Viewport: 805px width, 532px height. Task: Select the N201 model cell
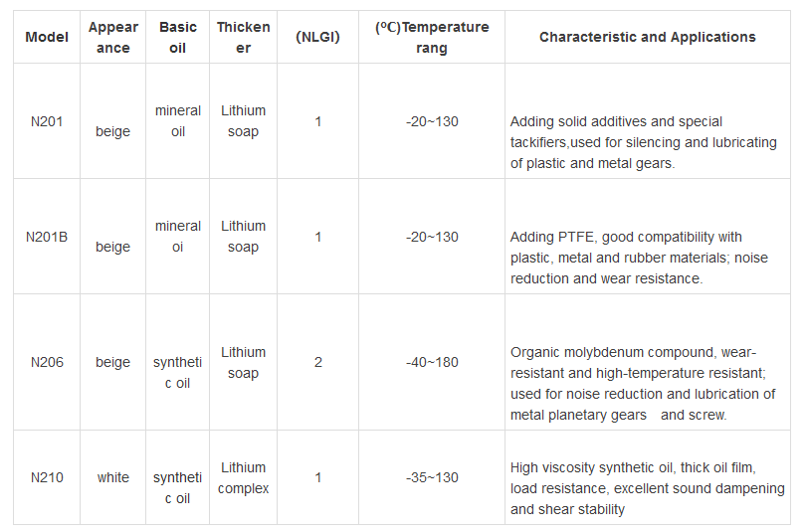pos(47,121)
